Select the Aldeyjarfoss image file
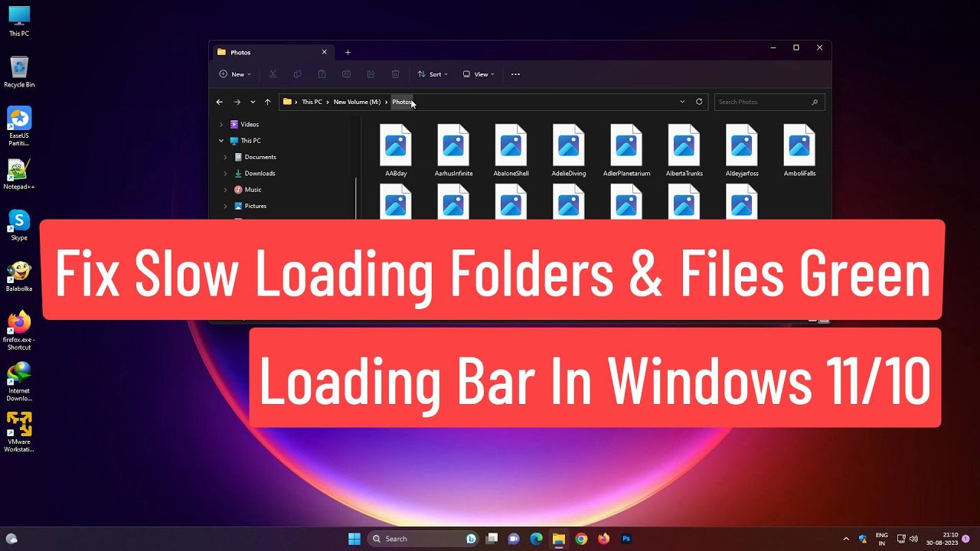 pos(742,151)
